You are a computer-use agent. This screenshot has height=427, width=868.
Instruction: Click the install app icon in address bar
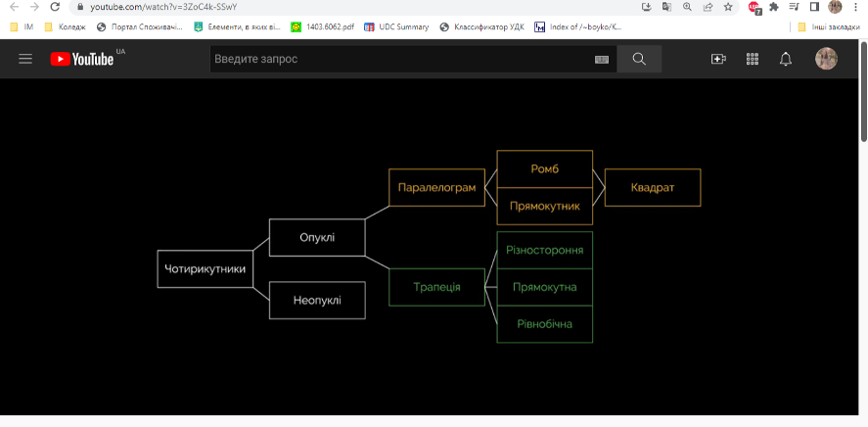point(646,7)
